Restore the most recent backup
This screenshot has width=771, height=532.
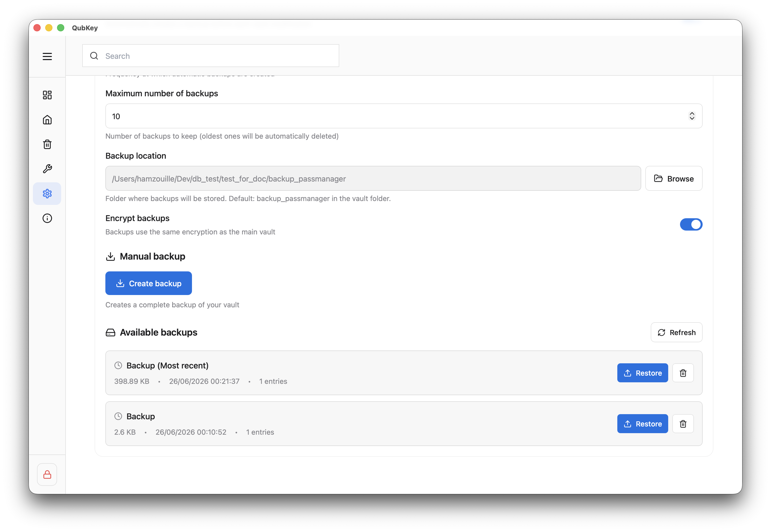642,373
